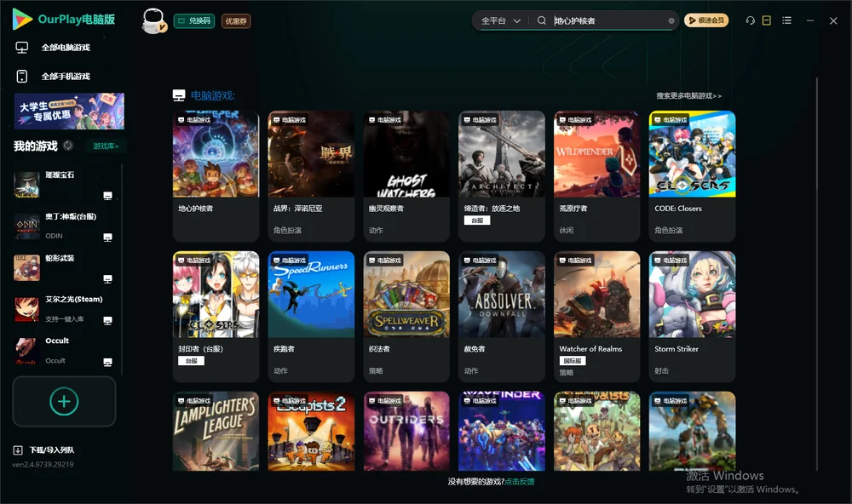Click Occult game icon in sidebar
The height and width of the screenshot is (504, 852).
click(x=26, y=351)
